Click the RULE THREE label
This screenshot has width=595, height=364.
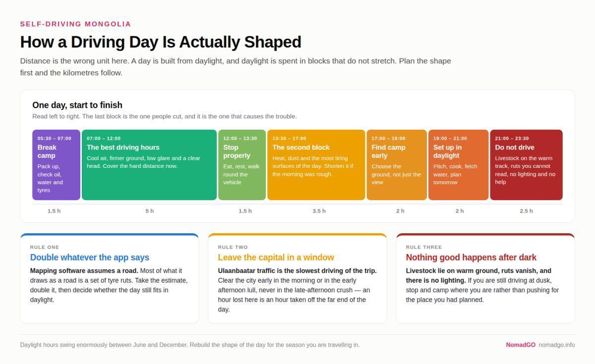[424, 247]
